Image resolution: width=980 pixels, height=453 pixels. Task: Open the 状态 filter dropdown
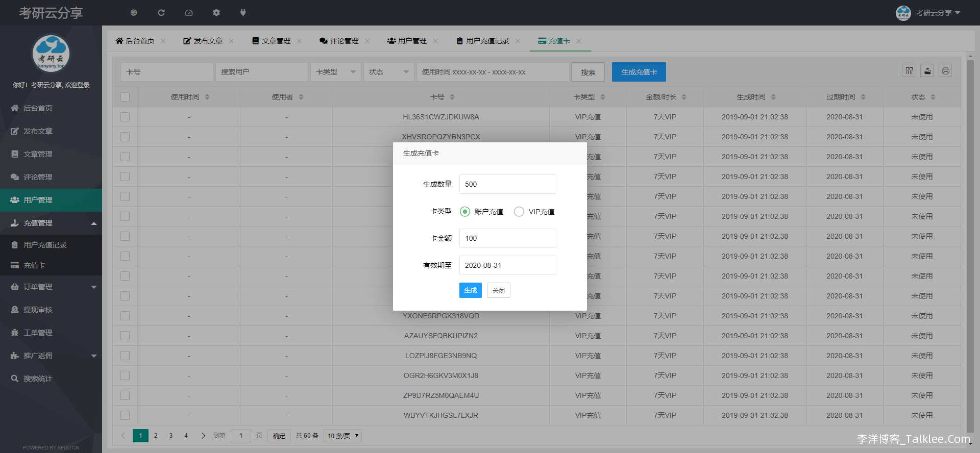tap(388, 72)
